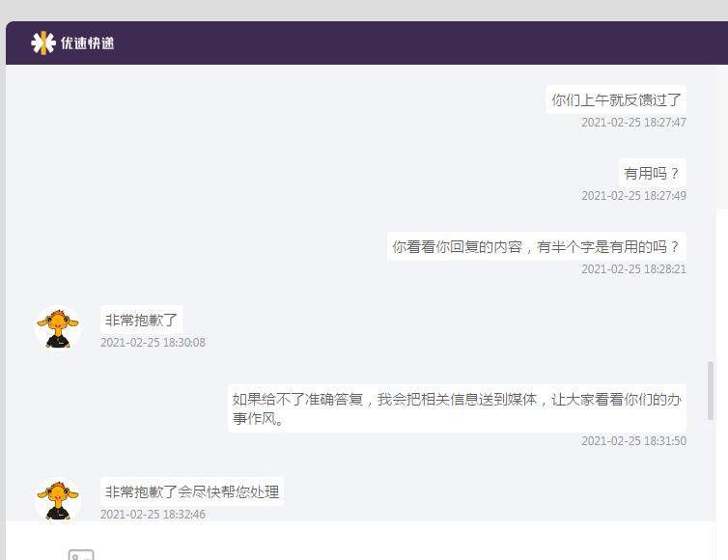
Task: Click the timestamp 2021-02-25 18:27:49
Action: [x=633, y=195]
